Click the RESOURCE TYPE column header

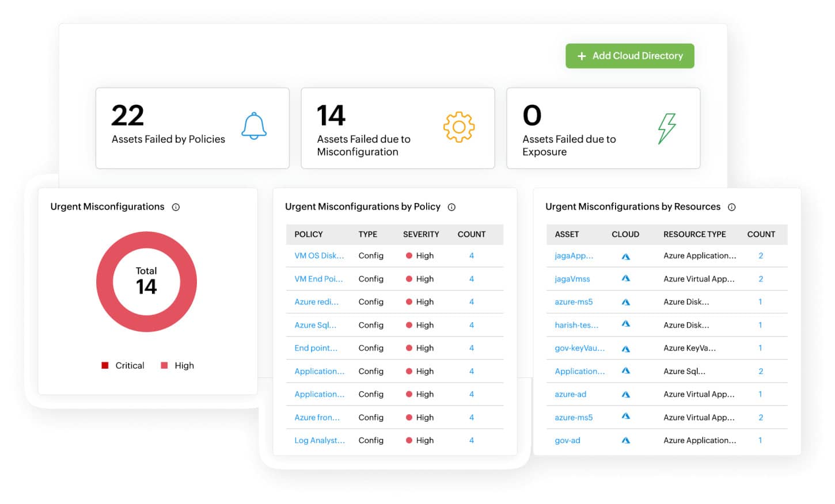pos(694,234)
